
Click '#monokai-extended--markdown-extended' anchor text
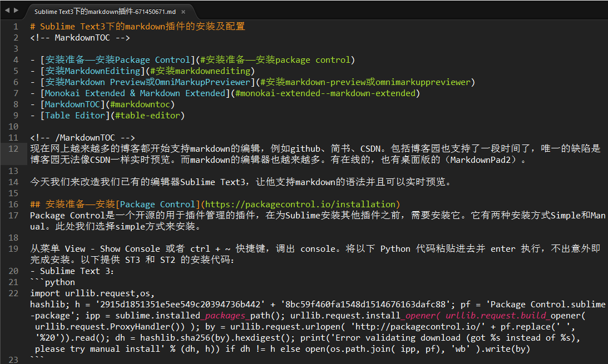325,93
